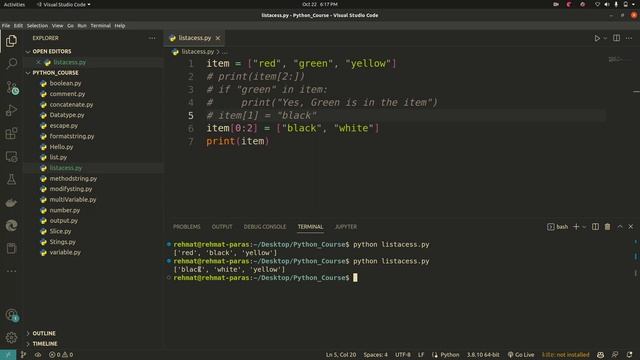Add a new terminal
This screenshot has width=640, height=360.
coord(576,227)
